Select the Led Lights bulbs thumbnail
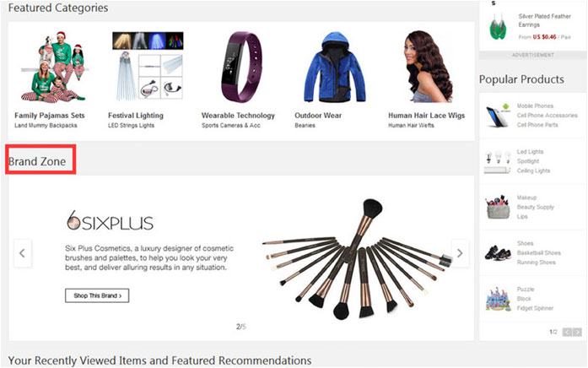Image resolution: width=588 pixels, height=368 pixels. 498,162
